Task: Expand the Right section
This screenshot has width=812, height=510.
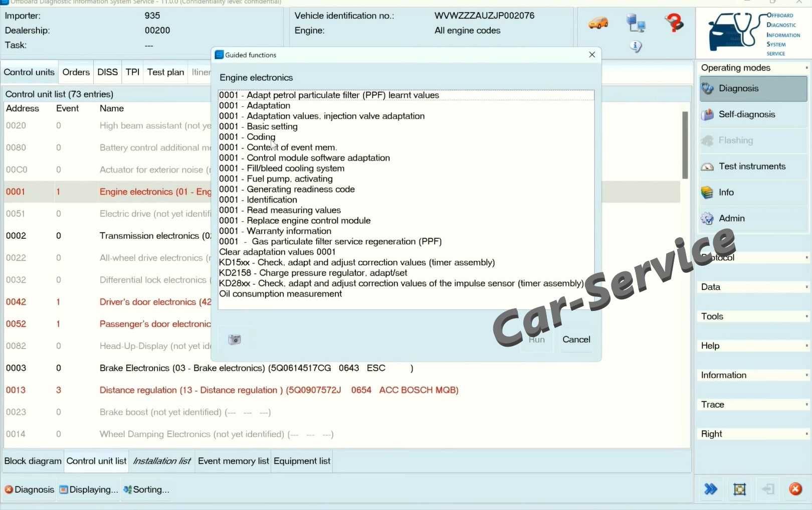Action: click(x=753, y=434)
